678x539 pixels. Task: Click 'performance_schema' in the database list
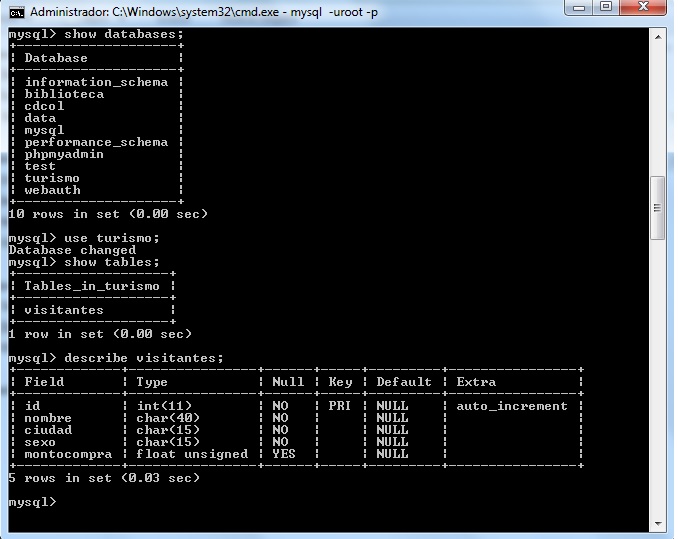[x=96, y=142]
